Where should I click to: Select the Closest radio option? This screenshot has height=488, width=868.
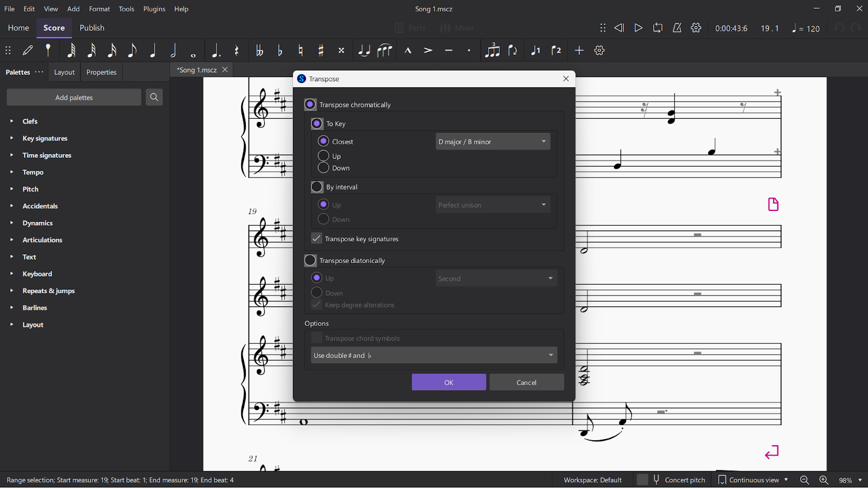[x=323, y=142]
